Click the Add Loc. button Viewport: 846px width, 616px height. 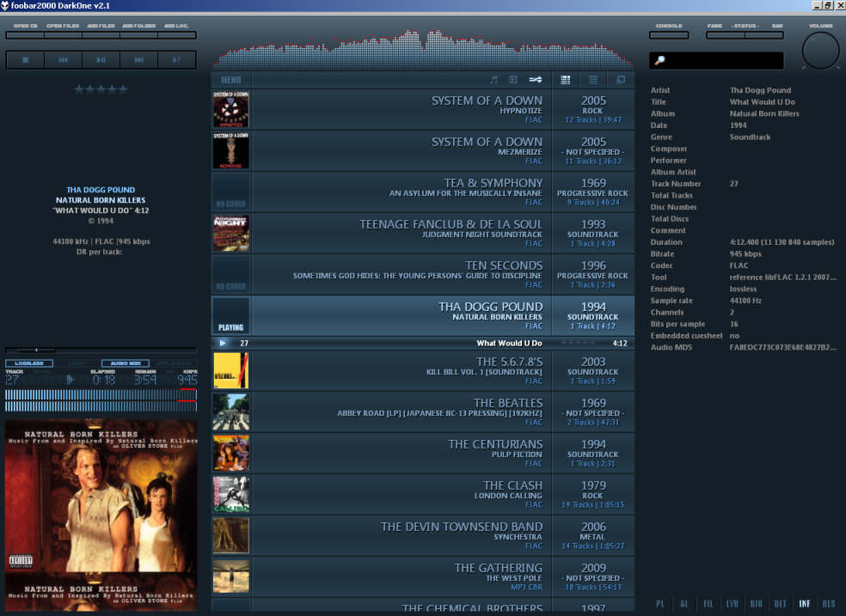[x=176, y=35]
